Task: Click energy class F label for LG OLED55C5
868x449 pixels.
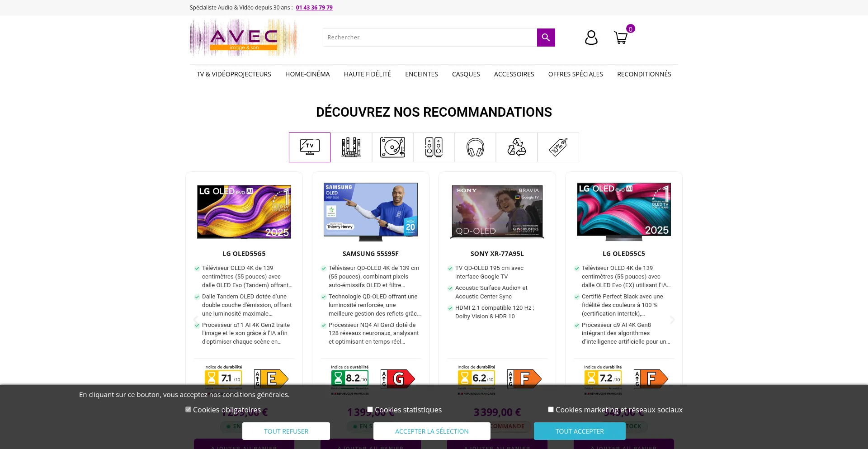Action: click(x=651, y=379)
